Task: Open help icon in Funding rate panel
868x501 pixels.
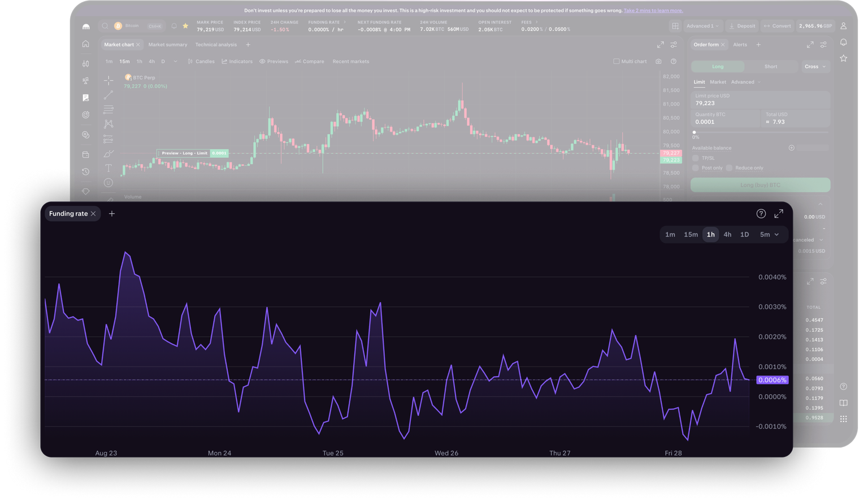Action: [761, 214]
